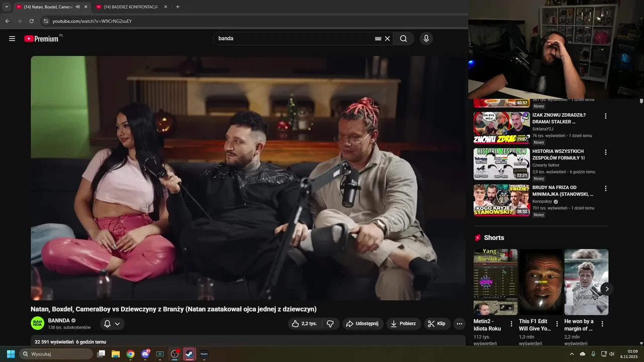The width and height of the screenshot is (644, 362).
Task: Open notification bell dropdown for BANNDA
Action: (112, 324)
